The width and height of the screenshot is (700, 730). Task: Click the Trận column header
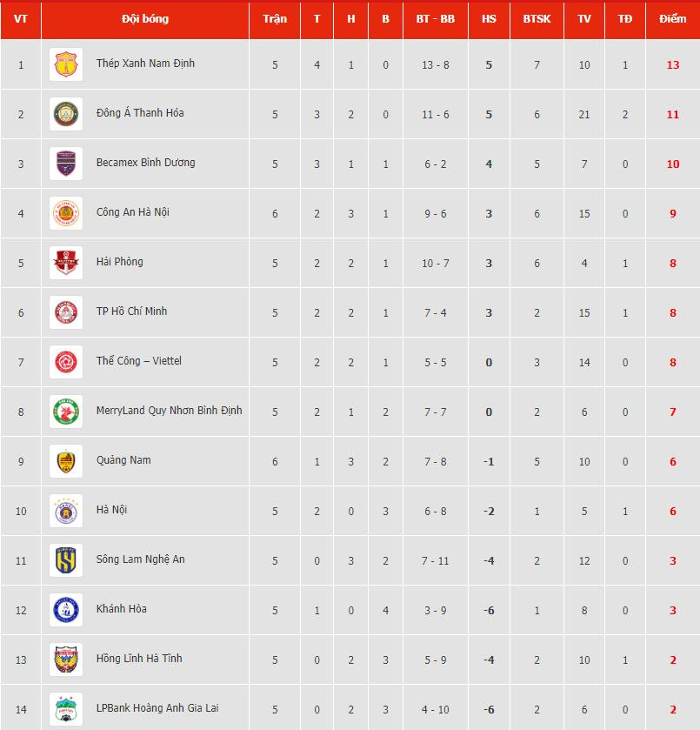[275, 18]
